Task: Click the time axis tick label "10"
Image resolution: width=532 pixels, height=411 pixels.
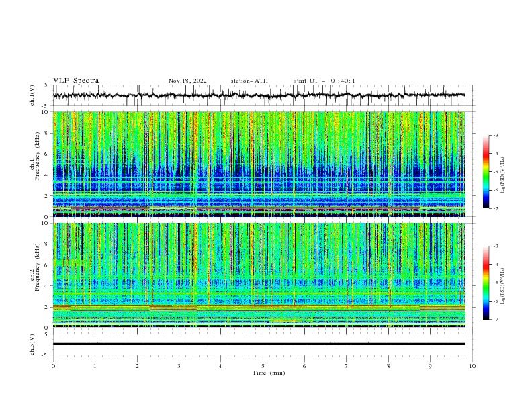Action: coord(472,366)
